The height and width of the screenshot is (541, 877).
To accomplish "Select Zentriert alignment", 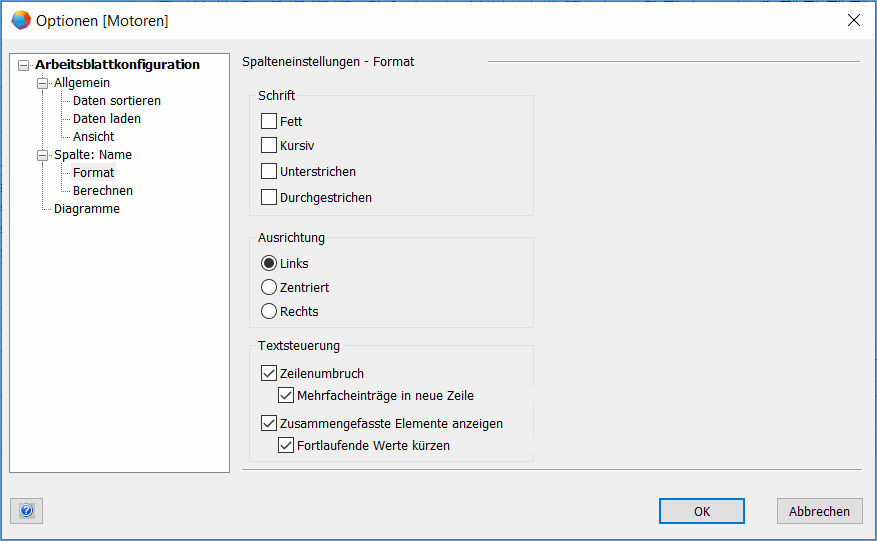I will click(269, 288).
